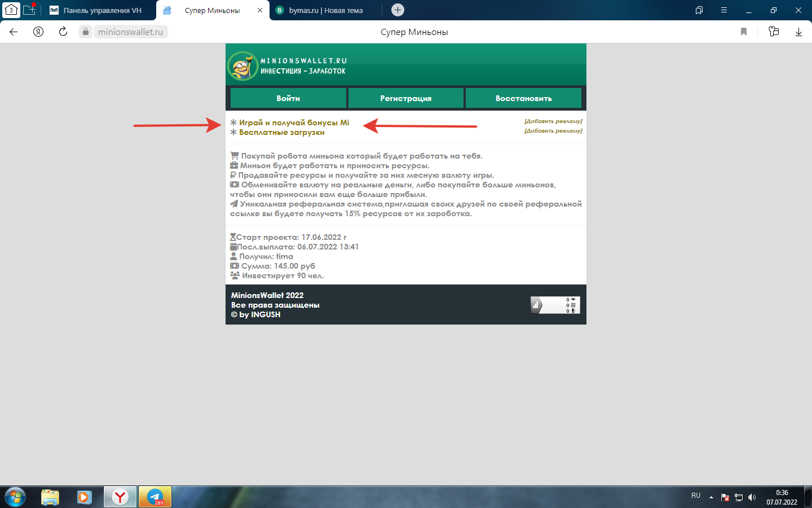The width and height of the screenshot is (812, 508).
Task: Open the downloads panel
Action: point(798,32)
